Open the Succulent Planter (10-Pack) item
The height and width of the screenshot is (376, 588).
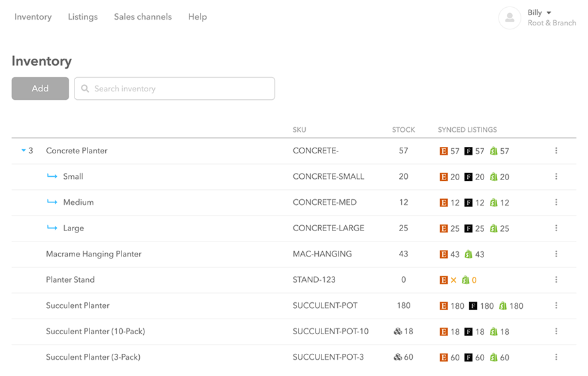95,332
